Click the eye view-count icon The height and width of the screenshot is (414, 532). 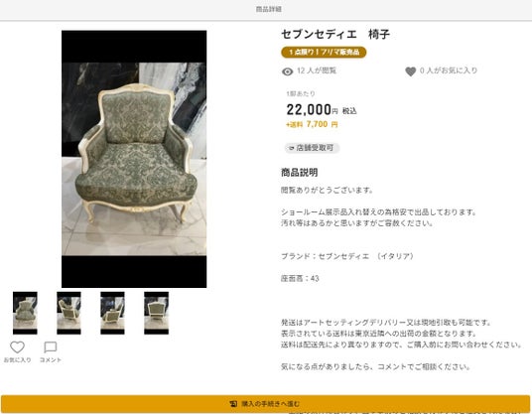pos(288,71)
